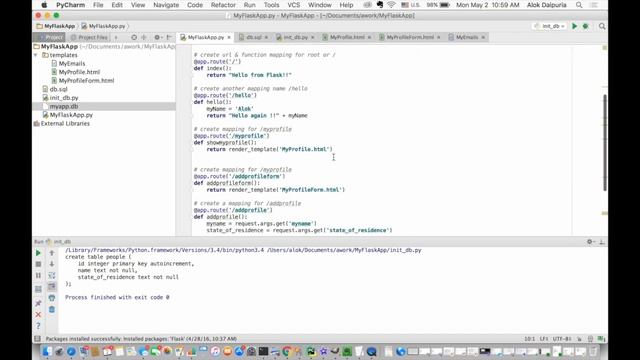The width and height of the screenshot is (640, 360).
Task: Open macOS Spotlight search in menu bar
Action: [579, 5]
